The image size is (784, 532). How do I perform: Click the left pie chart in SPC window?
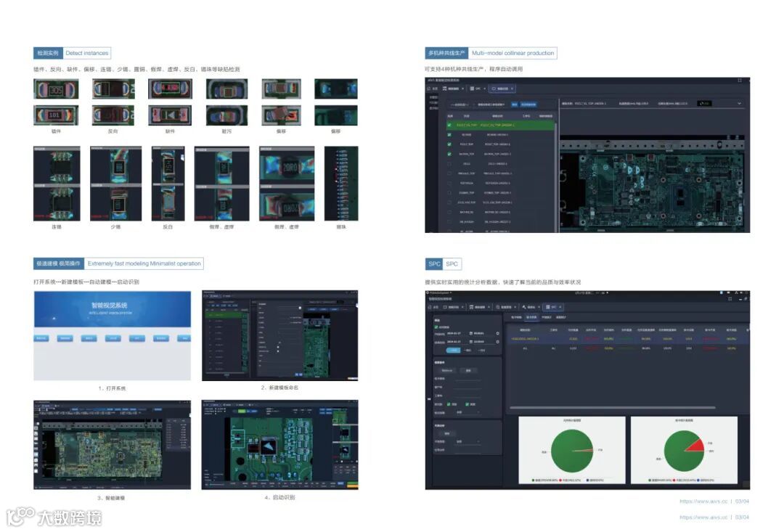pos(572,451)
